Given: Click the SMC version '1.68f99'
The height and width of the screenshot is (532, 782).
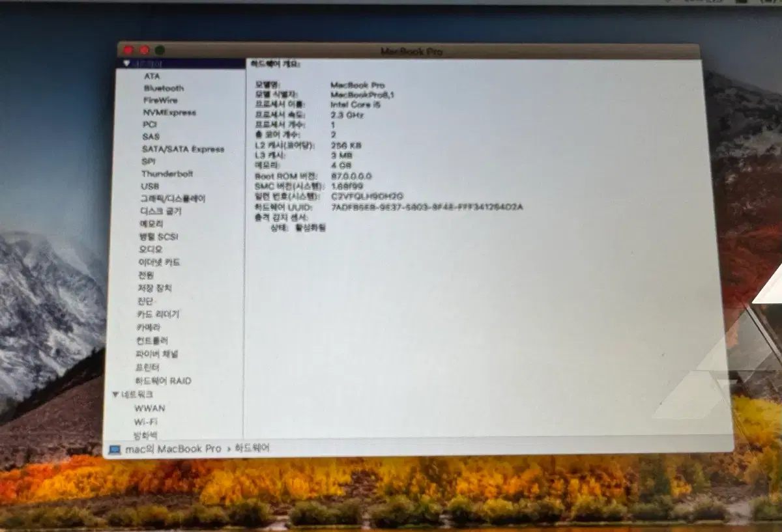Looking at the screenshot, I should click(x=347, y=186).
